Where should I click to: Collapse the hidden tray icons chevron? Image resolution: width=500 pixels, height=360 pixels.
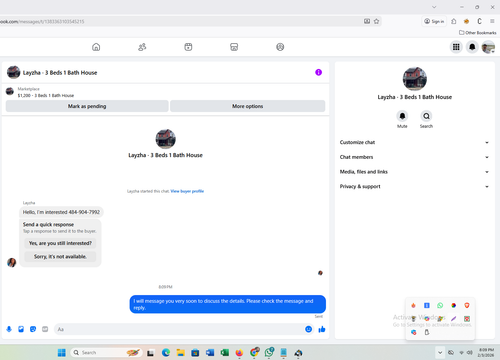(x=440, y=352)
